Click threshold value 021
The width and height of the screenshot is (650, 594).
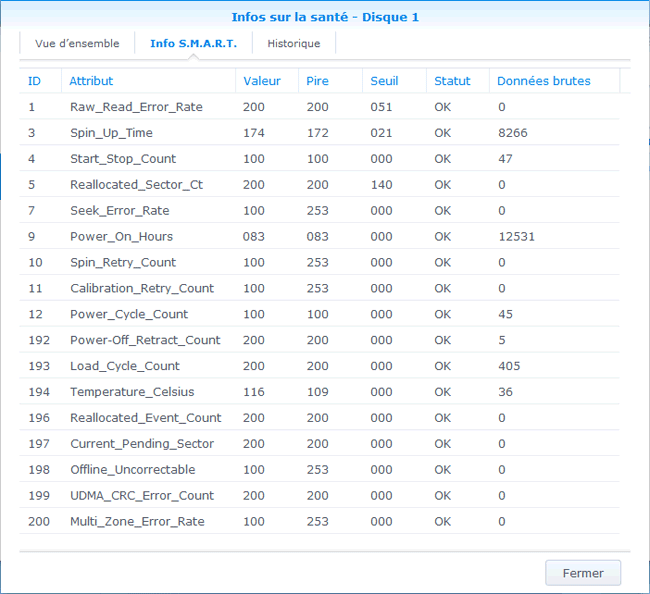click(x=381, y=133)
